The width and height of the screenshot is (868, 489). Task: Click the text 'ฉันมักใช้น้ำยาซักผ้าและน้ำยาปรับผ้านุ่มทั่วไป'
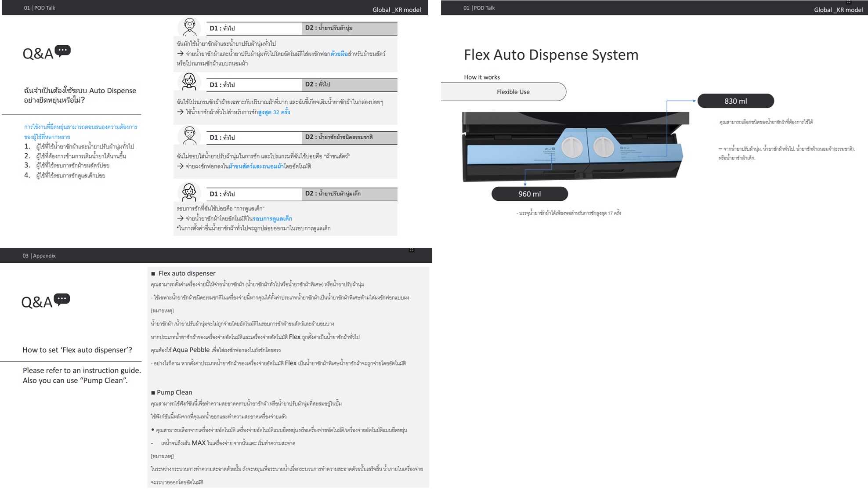226,43
